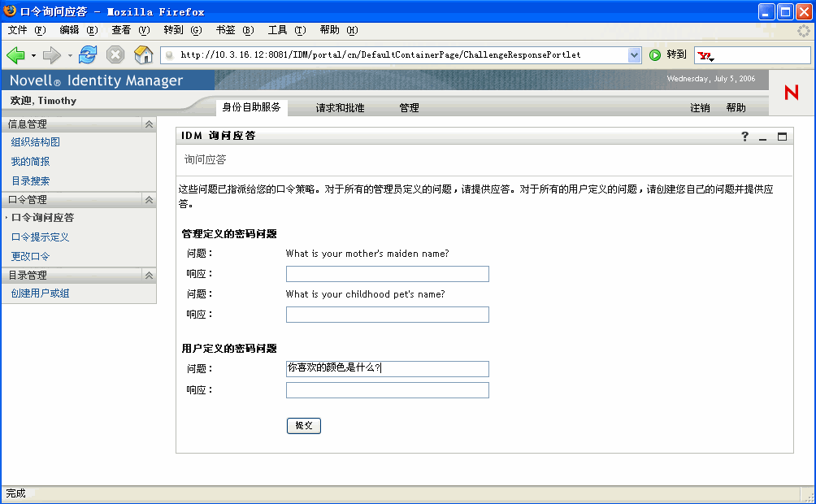
Task: Collapse the 信息管理 section
Action: 149,124
